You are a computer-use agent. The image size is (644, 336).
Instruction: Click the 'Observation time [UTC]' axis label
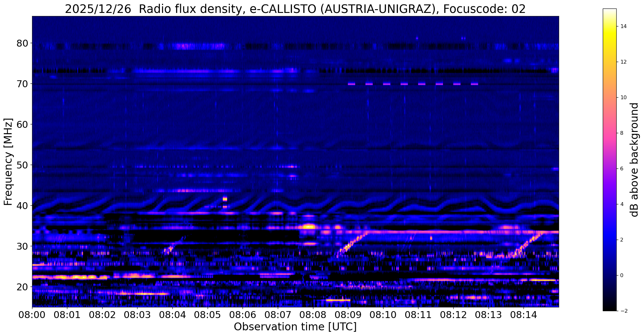[295, 327]
